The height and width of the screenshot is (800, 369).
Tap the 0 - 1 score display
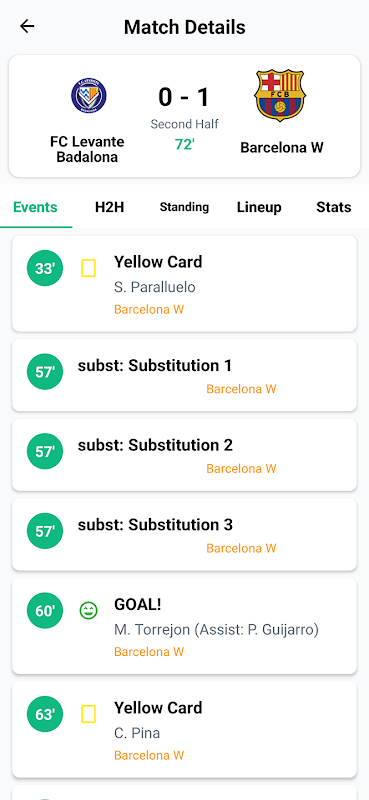(x=184, y=97)
